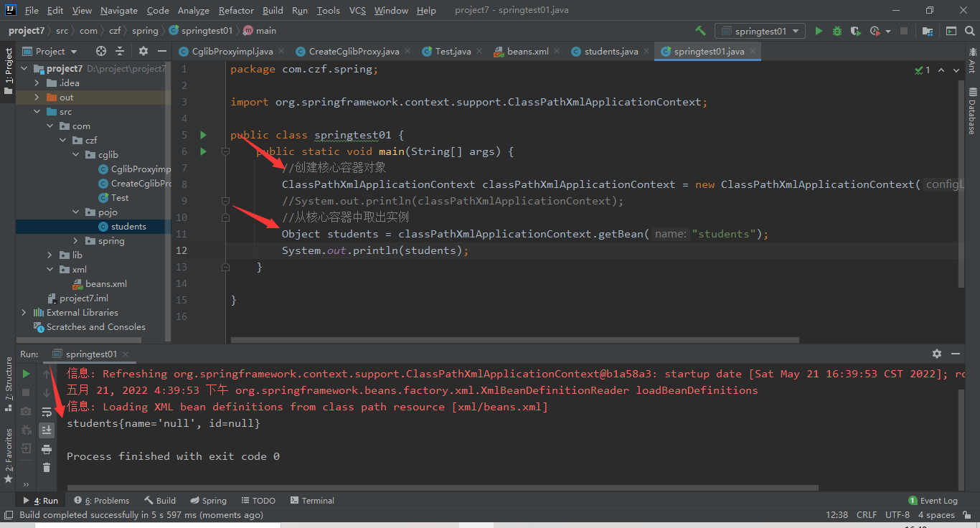Open the springtest01 run configuration dropdown
Viewport: 980px width, 528px height.
click(x=760, y=31)
